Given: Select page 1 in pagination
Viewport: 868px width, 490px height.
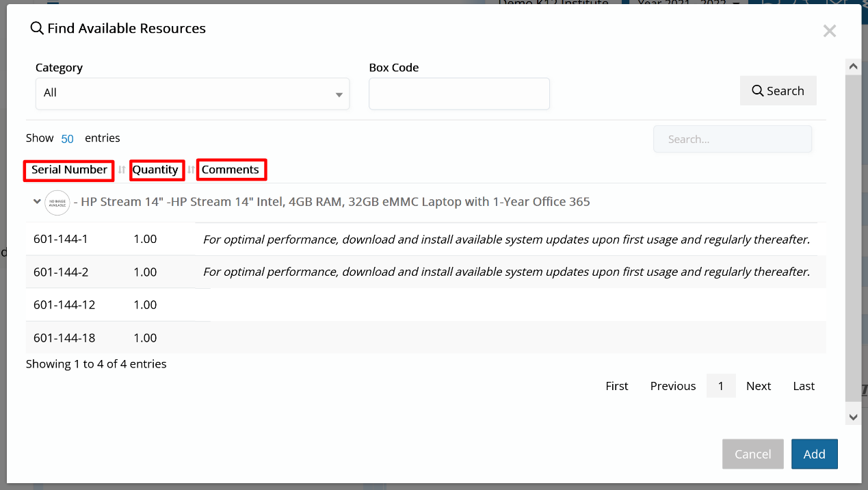Looking at the screenshot, I should (x=721, y=386).
